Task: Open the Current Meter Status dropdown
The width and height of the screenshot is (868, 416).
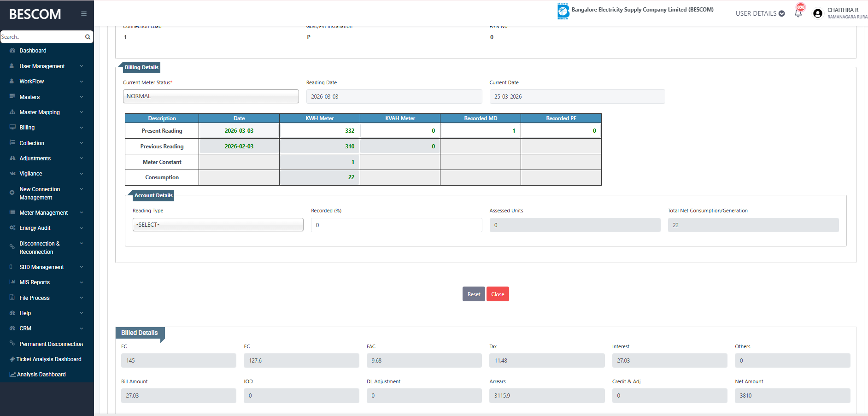Action: click(x=211, y=96)
